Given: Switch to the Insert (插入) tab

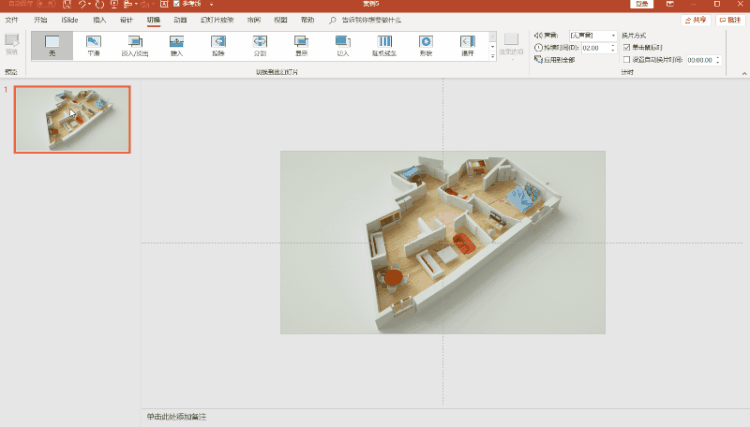Looking at the screenshot, I should [99, 20].
